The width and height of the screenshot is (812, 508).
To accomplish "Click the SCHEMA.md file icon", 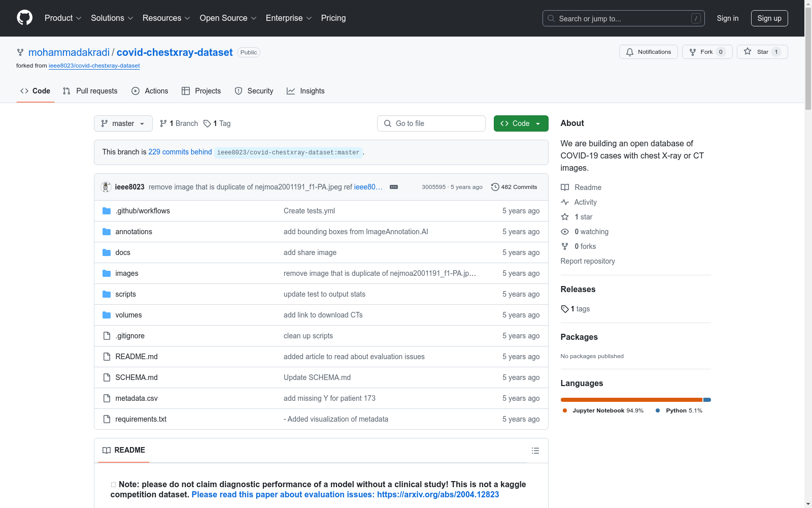I will coord(107,377).
